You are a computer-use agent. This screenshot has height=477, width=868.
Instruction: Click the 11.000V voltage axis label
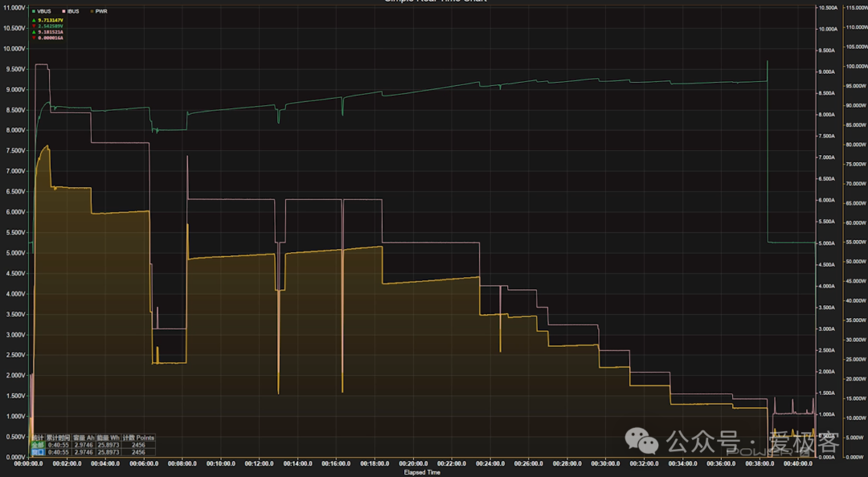pos(13,8)
